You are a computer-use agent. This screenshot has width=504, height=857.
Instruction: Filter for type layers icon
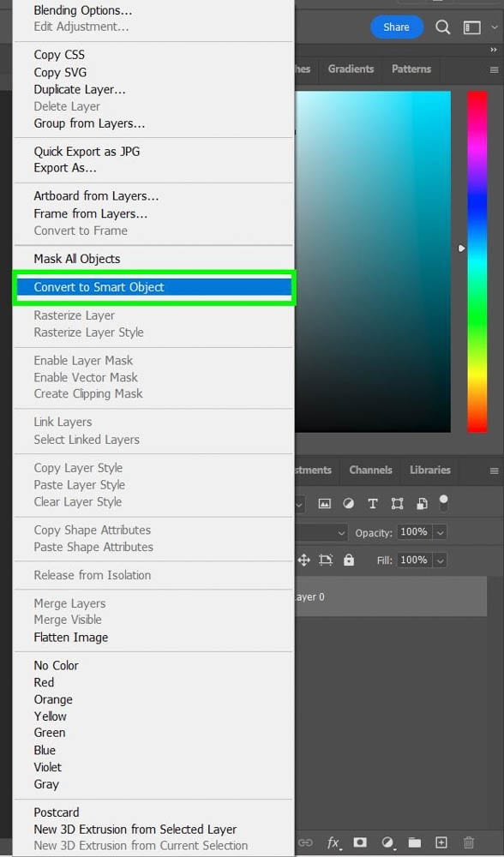click(373, 503)
